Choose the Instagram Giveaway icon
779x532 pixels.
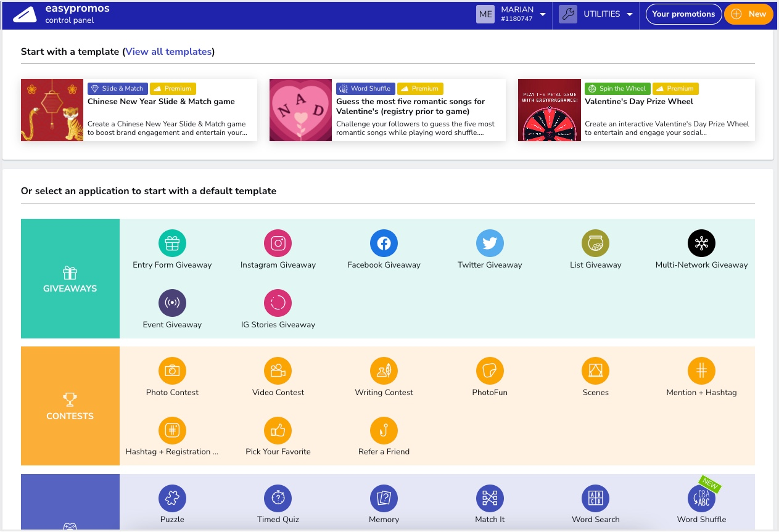point(278,243)
